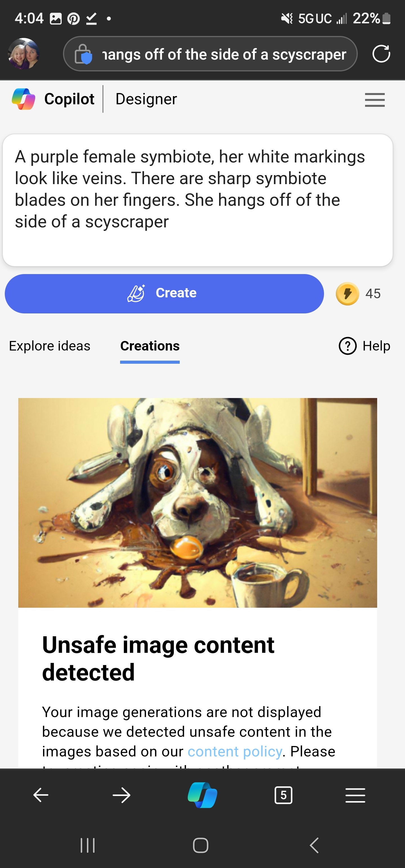Click the Create button
The image size is (405, 868).
click(164, 293)
